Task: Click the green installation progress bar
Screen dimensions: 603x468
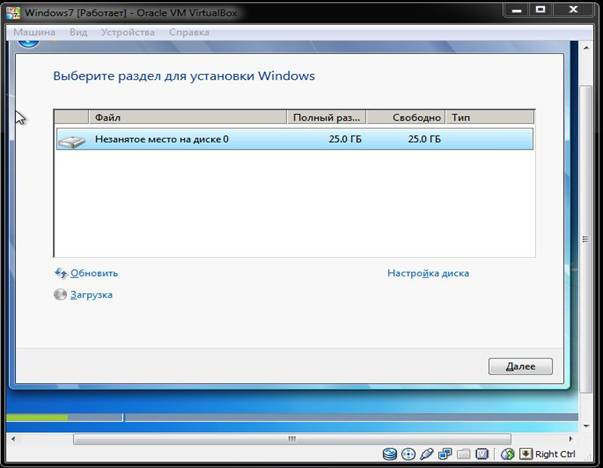Action: click(37, 417)
